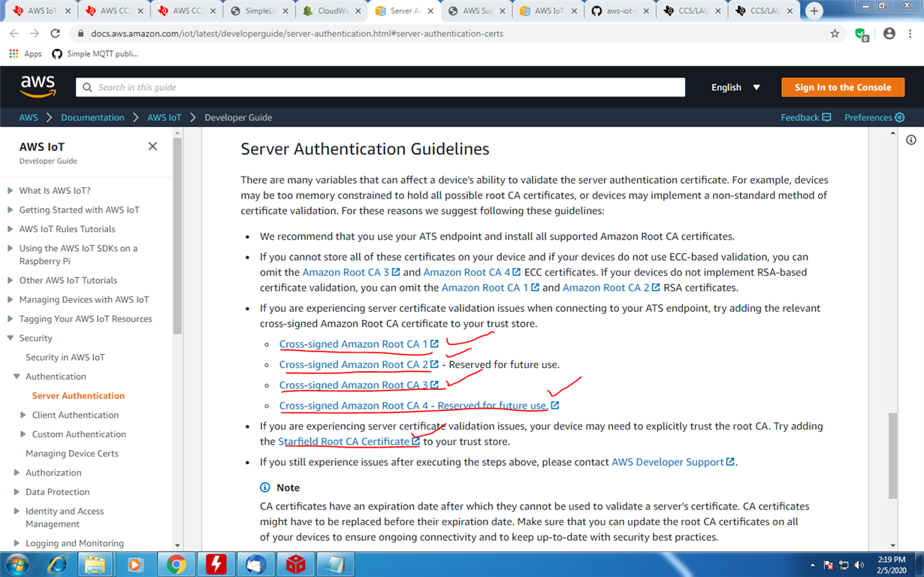924x577 pixels.
Task: Open Amazon Root CA 1 link
Action: tap(491, 288)
